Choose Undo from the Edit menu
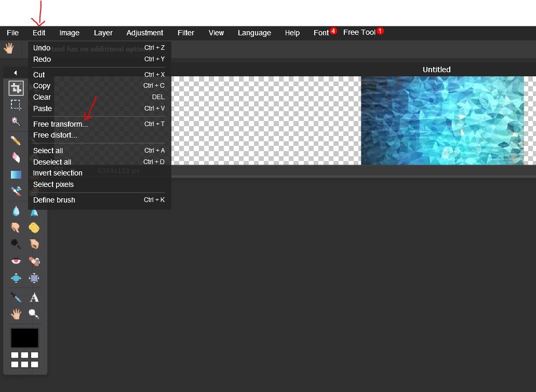536x392 pixels. coord(99,48)
